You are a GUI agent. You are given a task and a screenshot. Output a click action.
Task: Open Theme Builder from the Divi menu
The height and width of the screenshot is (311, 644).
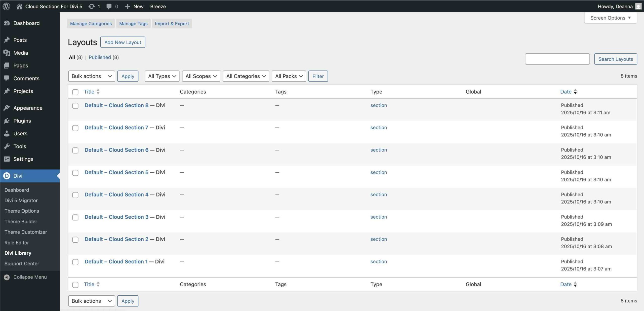(x=21, y=221)
